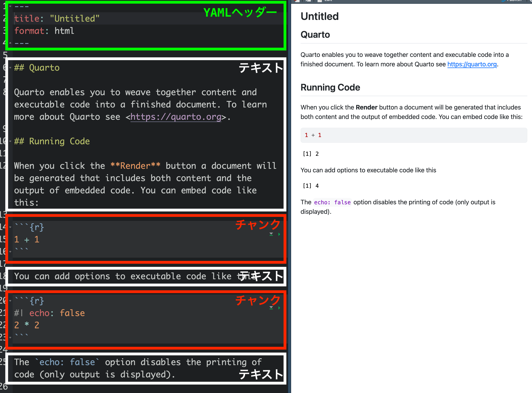Click the '[1] 2' output in the preview
The image size is (532, 393).
[x=311, y=154]
